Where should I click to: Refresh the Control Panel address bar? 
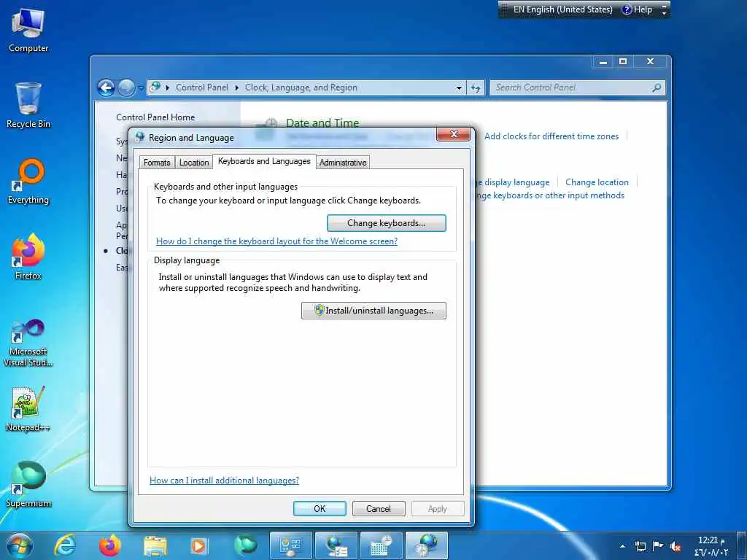[476, 87]
